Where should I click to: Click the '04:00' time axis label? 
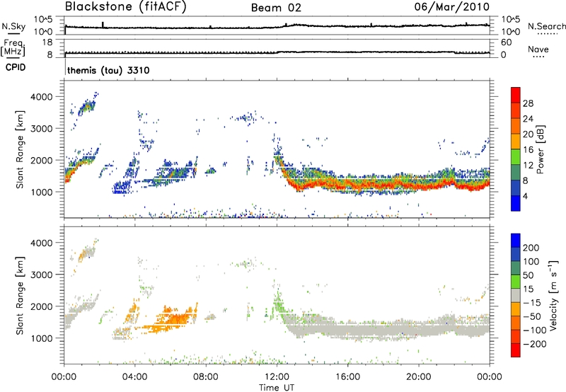[x=134, y=377]
